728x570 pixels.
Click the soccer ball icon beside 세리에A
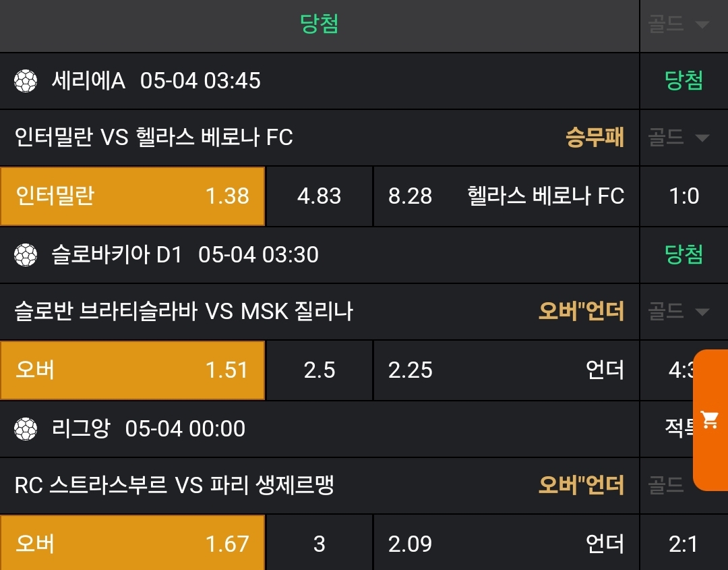(26, 82)
